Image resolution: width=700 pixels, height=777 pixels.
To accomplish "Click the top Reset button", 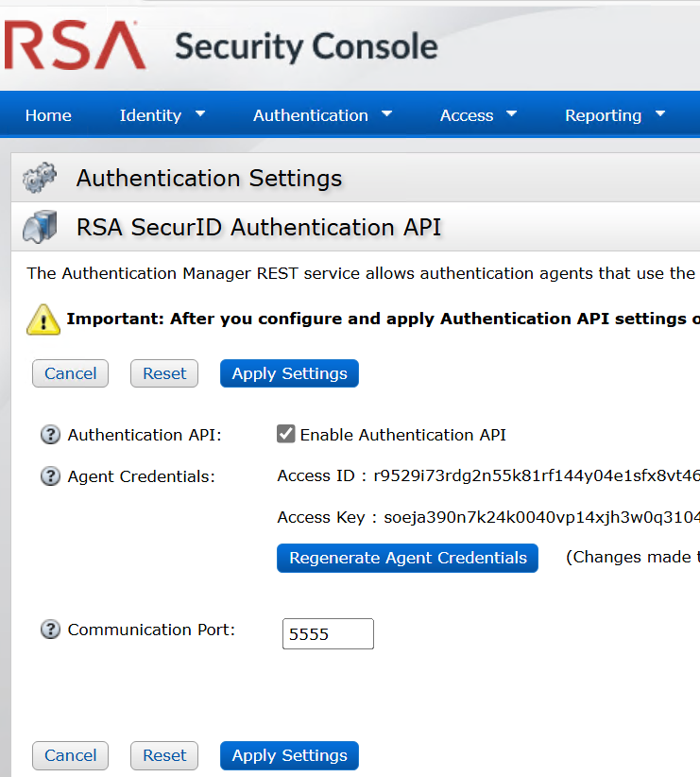I will tap(164, 373).
